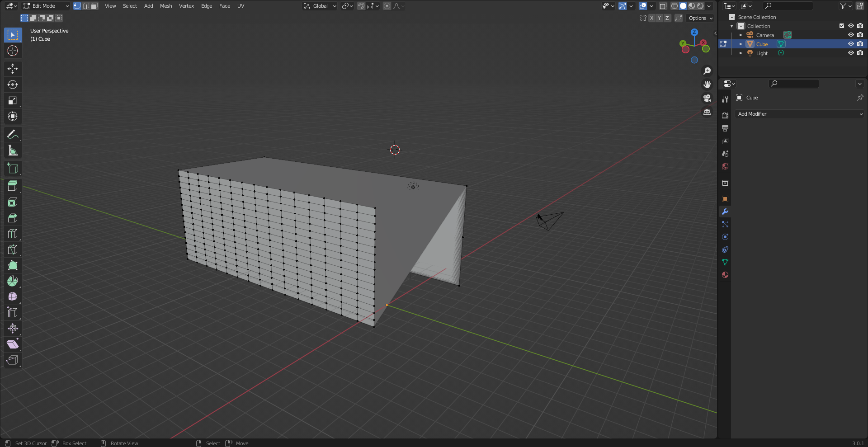Select the Inset Faces tool

click(x=13, y=202)
